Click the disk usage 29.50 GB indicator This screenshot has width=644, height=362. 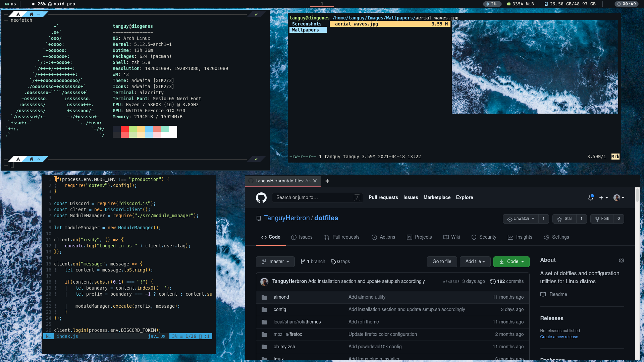click(570, 4)
